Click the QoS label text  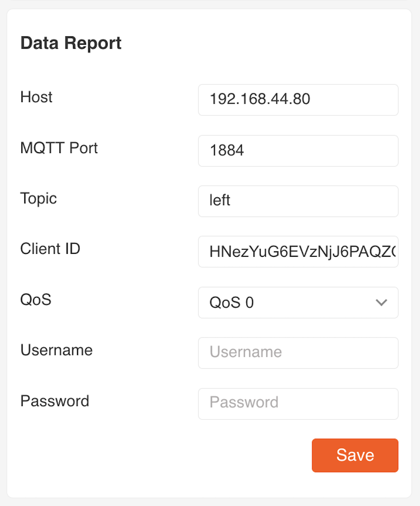[x=35, y=300]
